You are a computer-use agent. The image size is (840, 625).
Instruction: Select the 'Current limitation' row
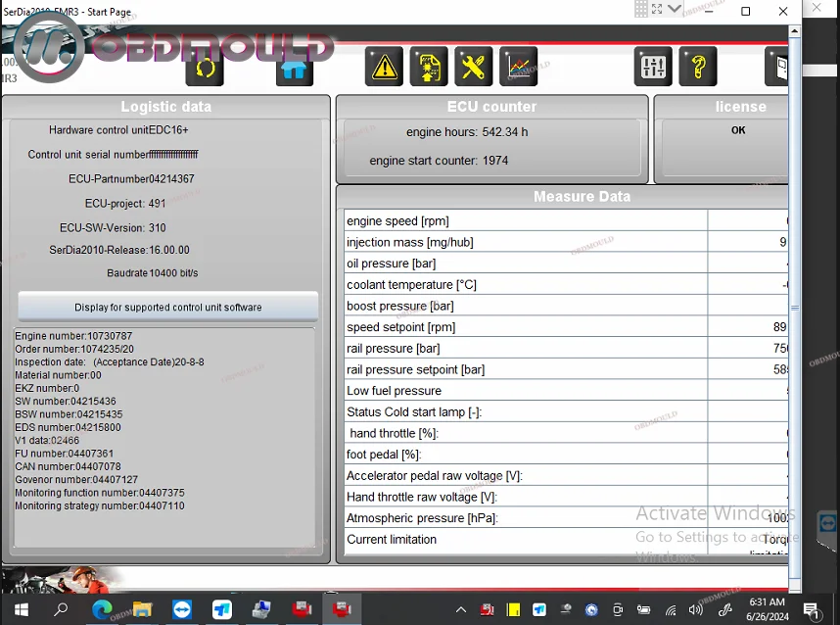click(566, 541)
